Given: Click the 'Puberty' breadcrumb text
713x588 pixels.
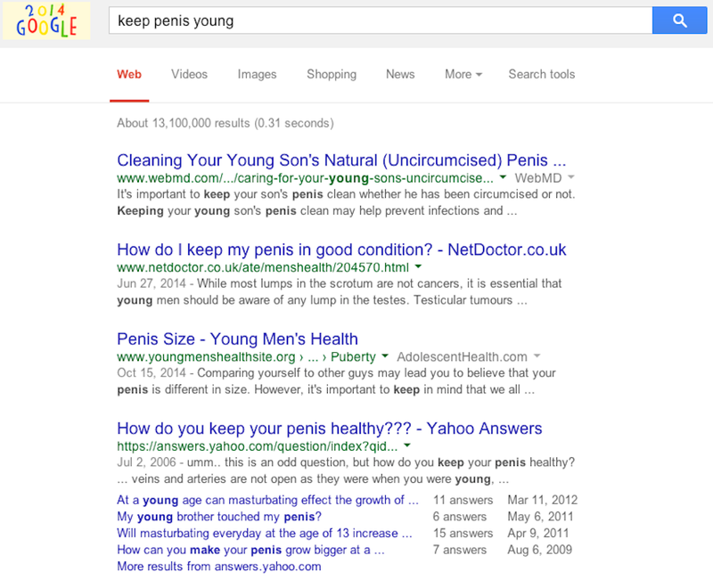Looking at the screenshot, I should tap(353, 357).
